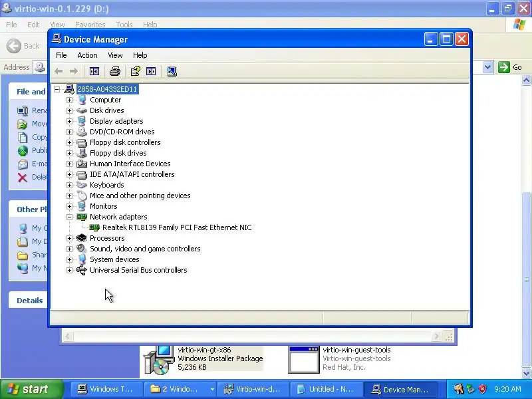Select the Monitors label in the tree

point(104,206)
